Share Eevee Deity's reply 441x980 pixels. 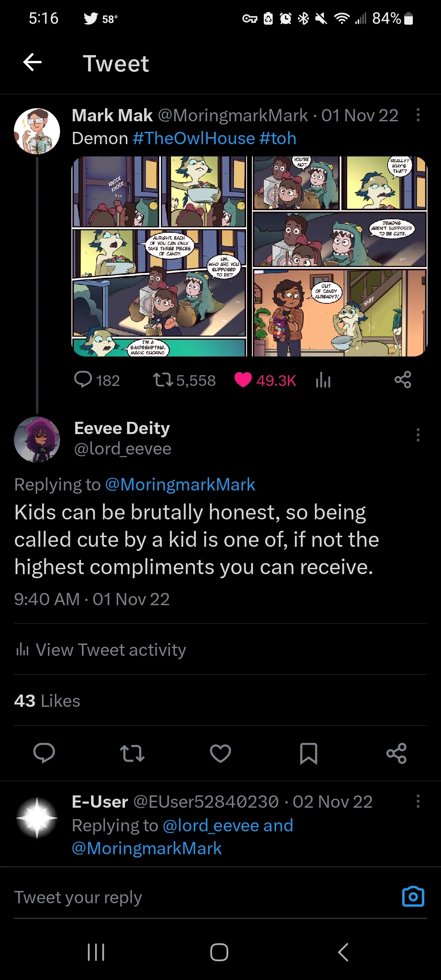pyautogui.click(x=396, y=753)
